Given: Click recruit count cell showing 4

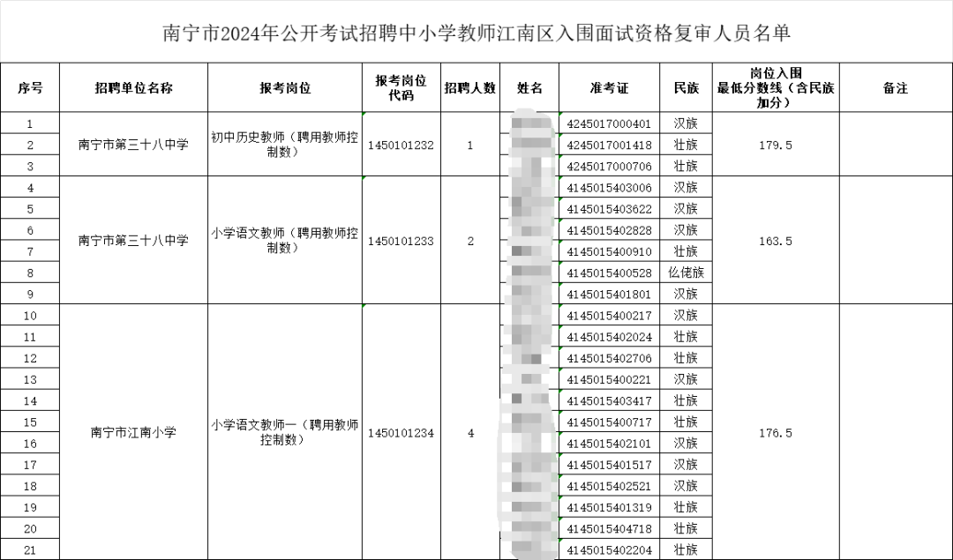Looking at the screenshot, I should coord(470,432).
